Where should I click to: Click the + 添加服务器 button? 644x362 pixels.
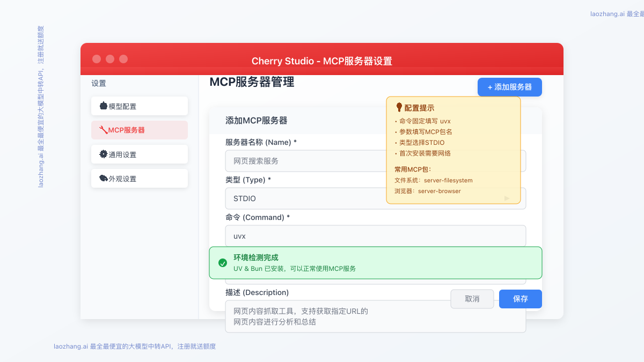510,87
